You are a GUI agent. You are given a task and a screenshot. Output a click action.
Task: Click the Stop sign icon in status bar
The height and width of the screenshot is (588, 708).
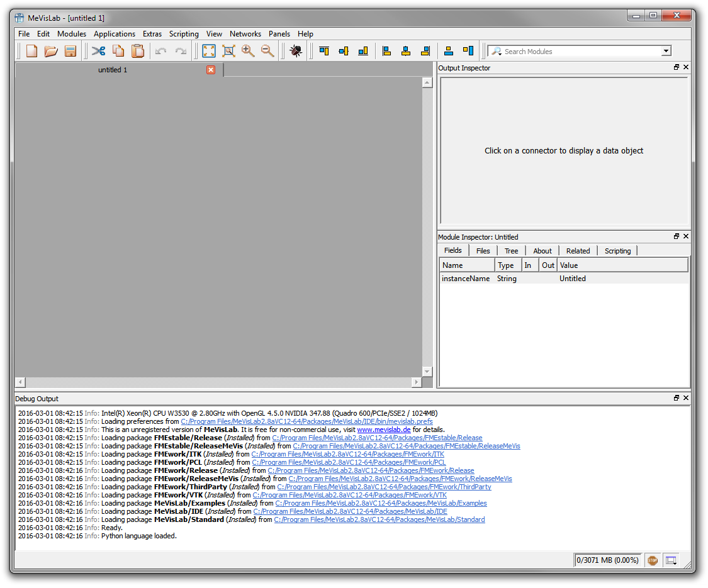(653, 560)
